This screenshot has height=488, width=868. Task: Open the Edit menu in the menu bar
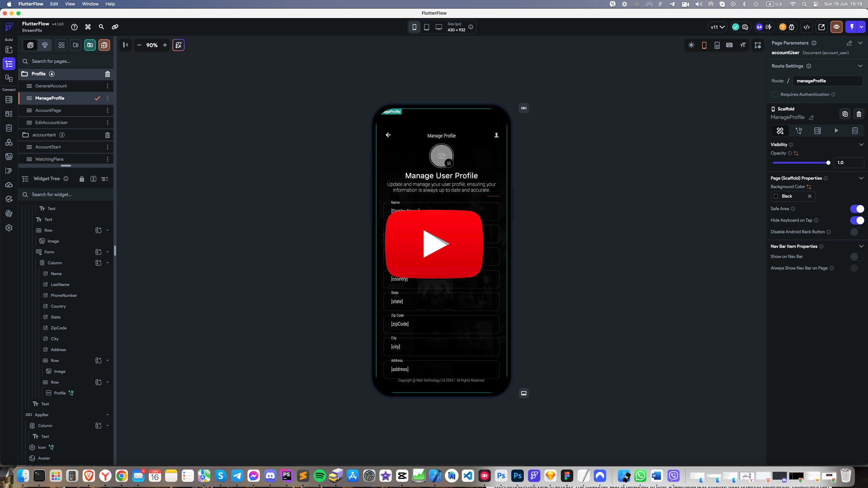coord(54,4)
